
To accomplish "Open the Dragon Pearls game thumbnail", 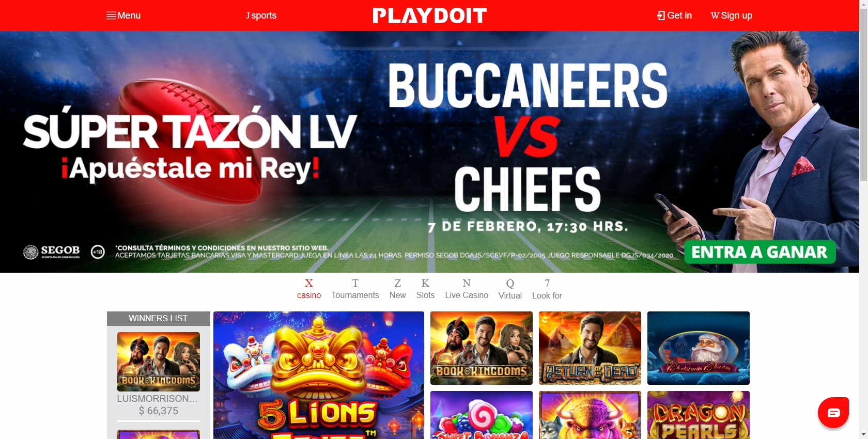I will (x=699, y=415).
